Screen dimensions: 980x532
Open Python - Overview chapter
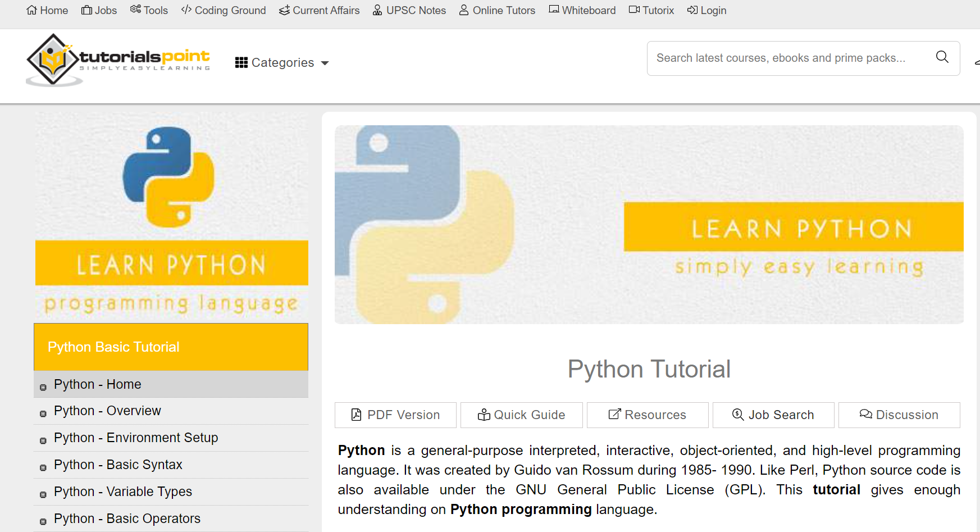click(x=171, y=411)
